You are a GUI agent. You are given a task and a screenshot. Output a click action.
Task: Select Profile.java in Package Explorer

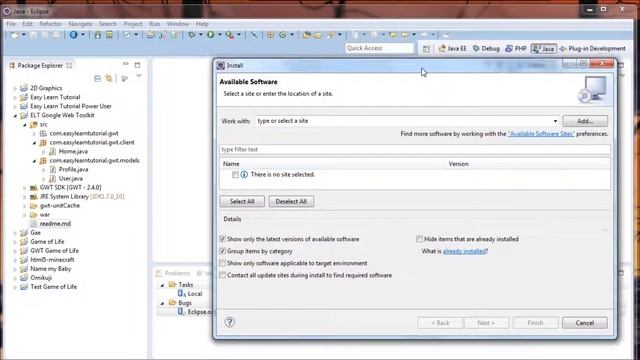click(x=73, y=169)
